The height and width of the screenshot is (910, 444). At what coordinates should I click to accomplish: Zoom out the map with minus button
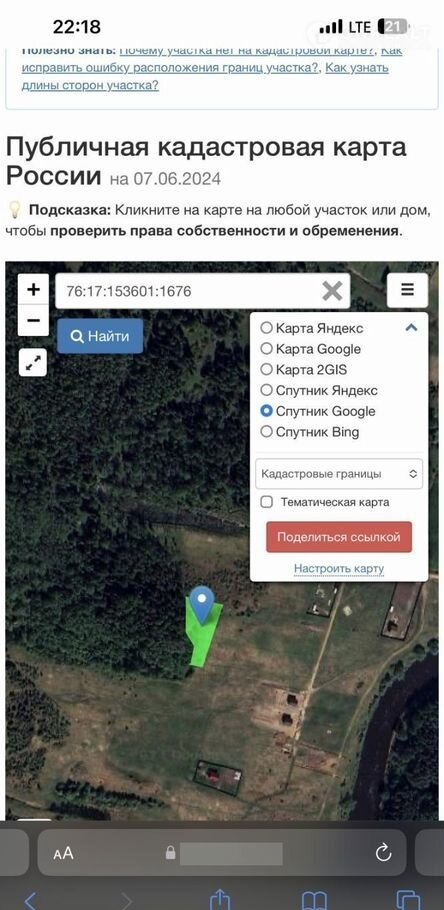[x=34, y=320]
